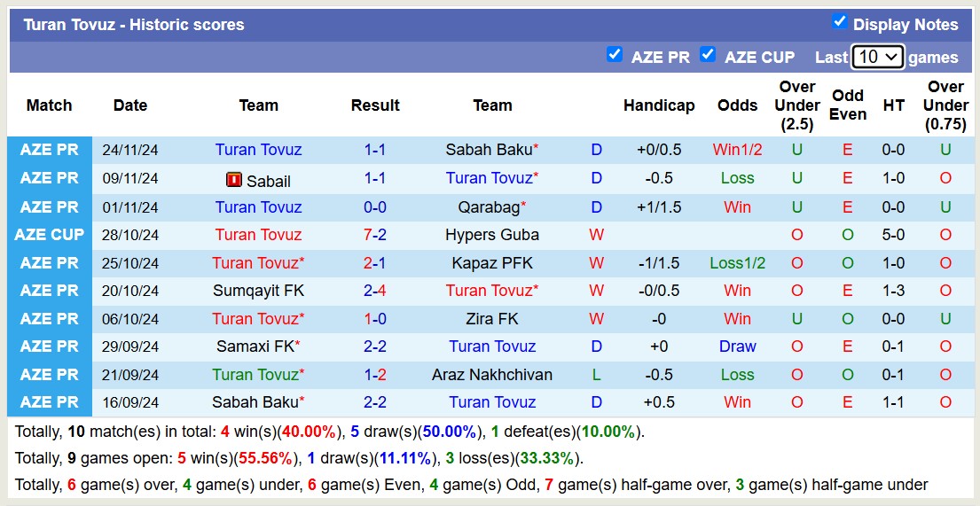Click the Samaxi FK team link

(x=255, y=346)
